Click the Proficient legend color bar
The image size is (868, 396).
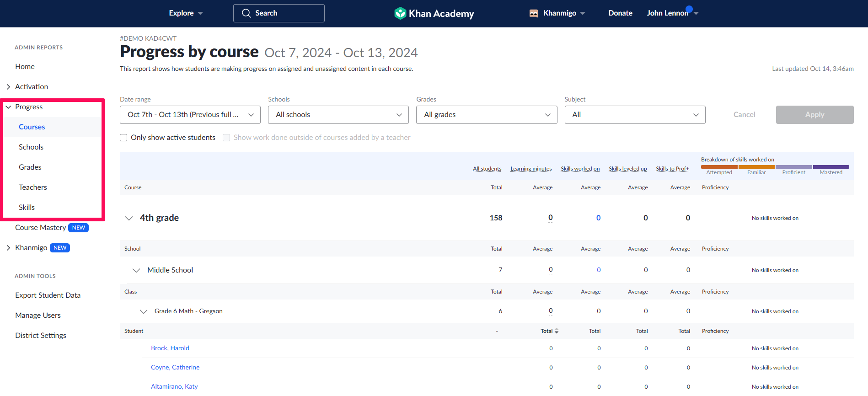point(794,167)
